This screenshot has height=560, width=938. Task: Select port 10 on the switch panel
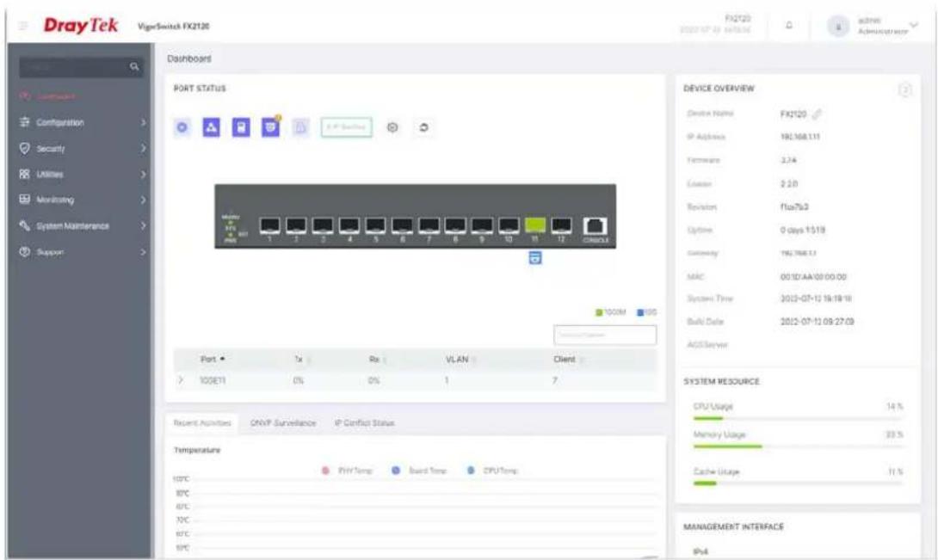[x=509, y=226]
